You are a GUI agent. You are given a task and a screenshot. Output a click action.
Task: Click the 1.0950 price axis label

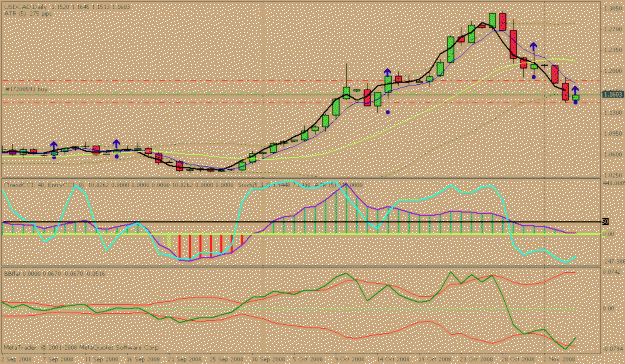[612, 134]
